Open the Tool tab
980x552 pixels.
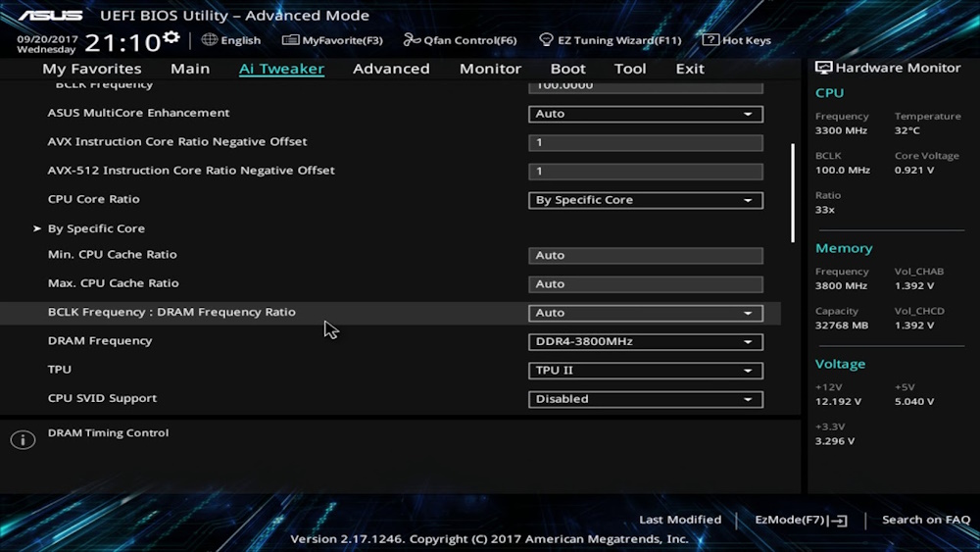click(x=630, y=69)
